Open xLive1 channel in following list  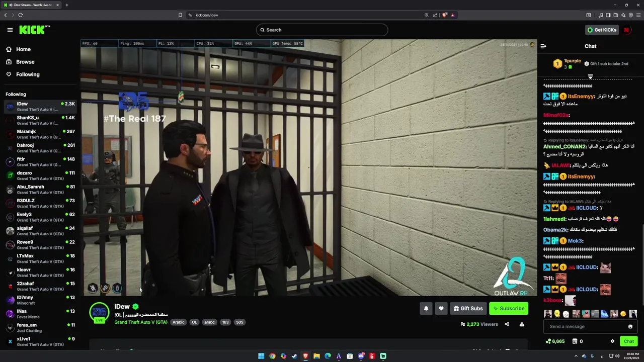(40, 341)
